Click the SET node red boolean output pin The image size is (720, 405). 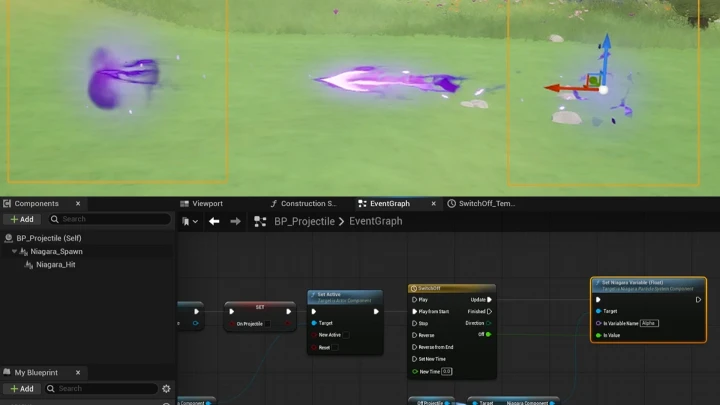click(288, 324)
